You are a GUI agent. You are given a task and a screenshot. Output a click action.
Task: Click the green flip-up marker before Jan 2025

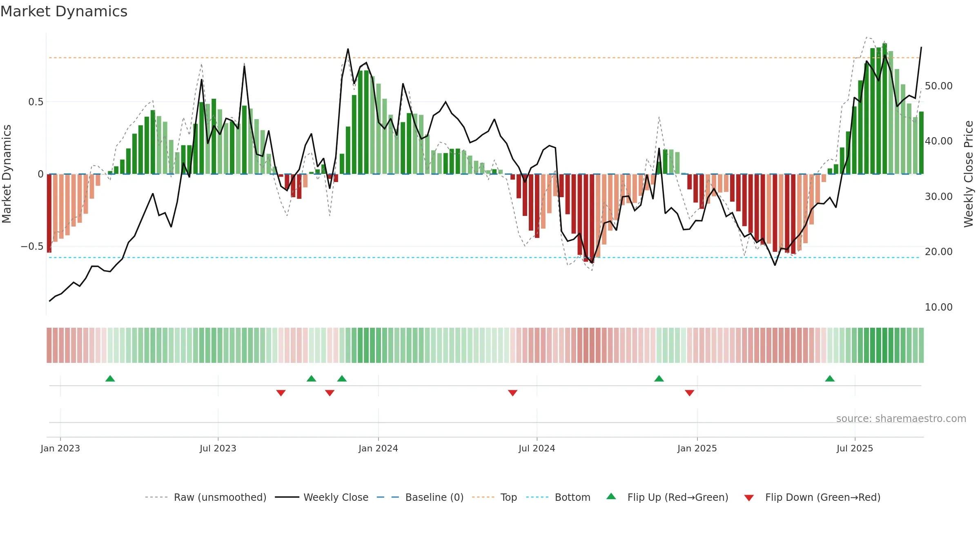pyautogui.click(x=659, y=378)
